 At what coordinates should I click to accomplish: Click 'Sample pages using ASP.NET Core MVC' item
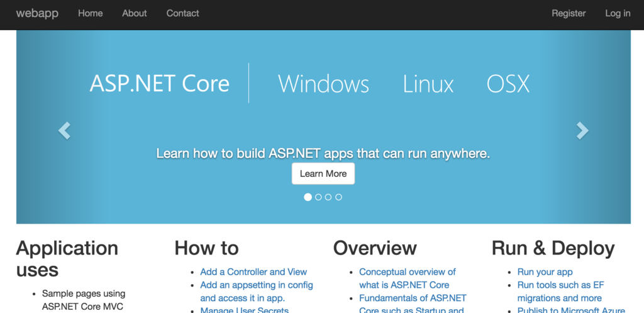(x=84, y=300)
